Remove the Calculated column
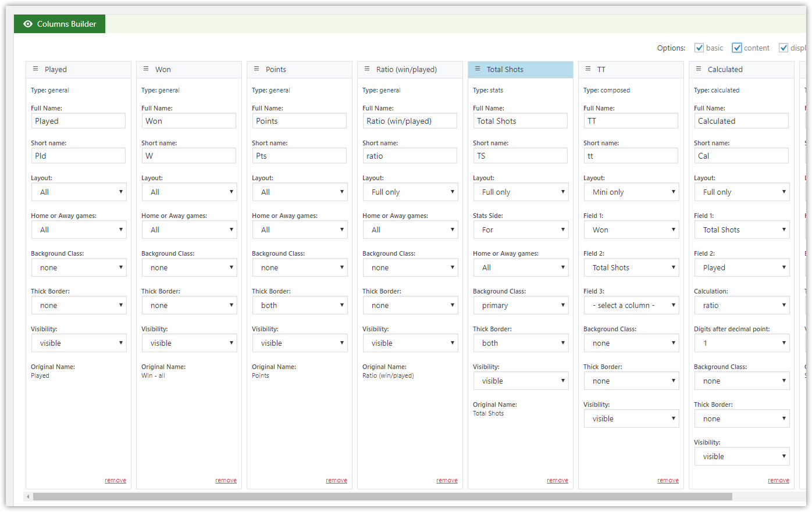812x512 pixels. click(778, 480)
